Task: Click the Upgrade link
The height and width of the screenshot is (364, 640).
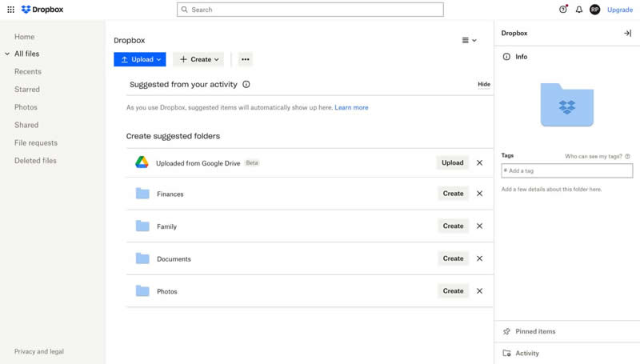Action: (x=619, y=10)
